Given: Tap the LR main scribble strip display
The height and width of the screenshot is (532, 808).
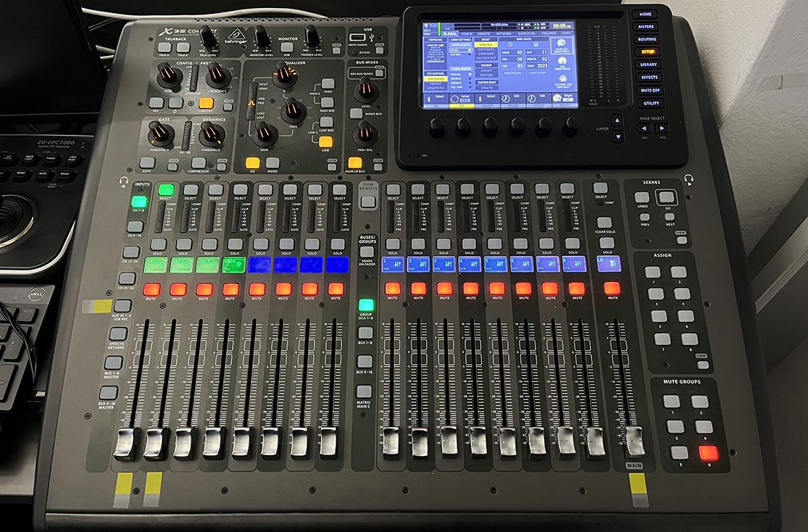Looking at the screenshot, I should (x=609, y=264).
